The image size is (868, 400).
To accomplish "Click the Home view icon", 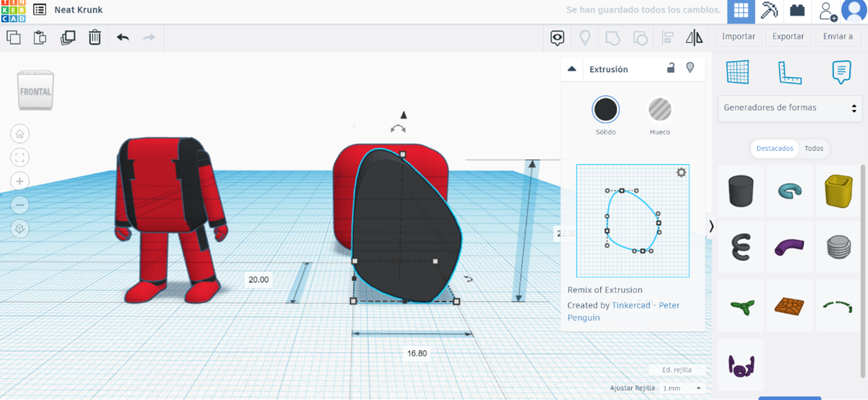I will [19, 133].
